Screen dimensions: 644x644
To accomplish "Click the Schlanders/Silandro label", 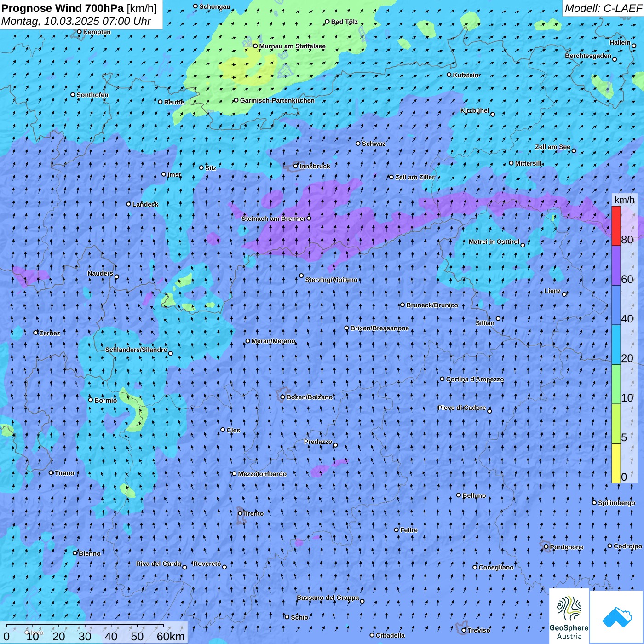I will [x=136, y=350].
